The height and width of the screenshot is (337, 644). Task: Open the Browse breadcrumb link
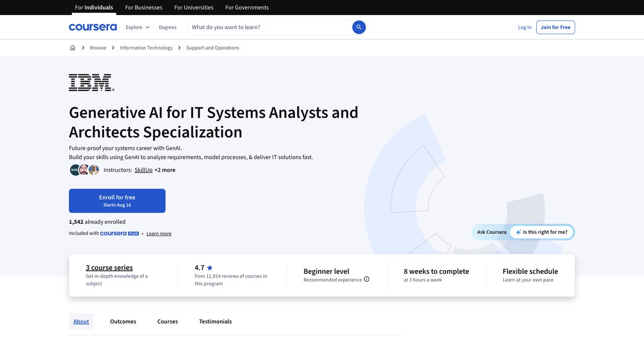[98, 48]
